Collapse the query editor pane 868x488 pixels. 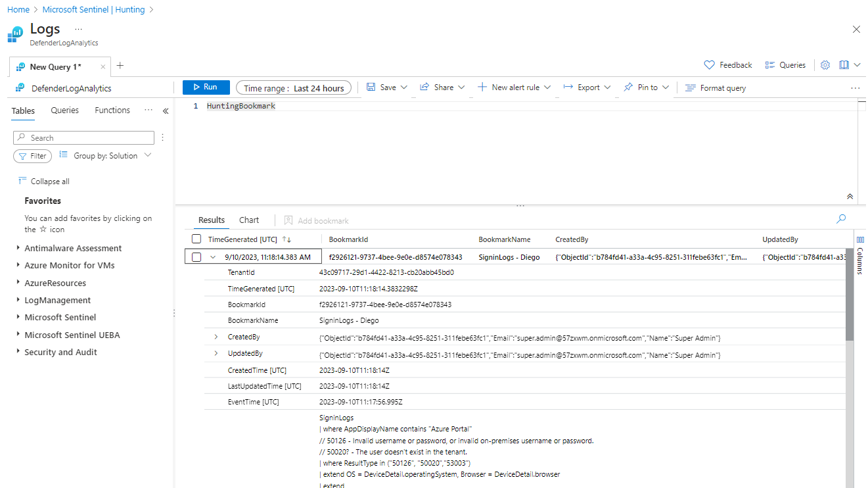(x=850, y=196)
